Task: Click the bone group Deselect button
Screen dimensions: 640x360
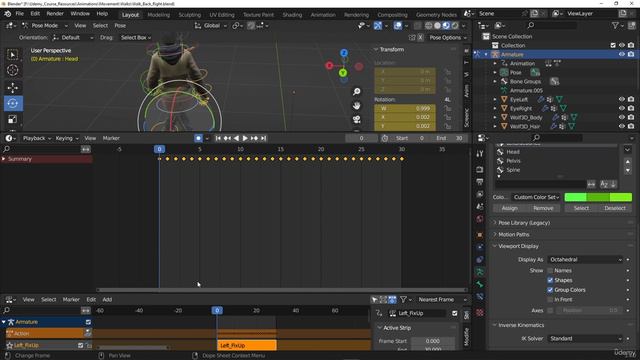Action: point(615,208)
